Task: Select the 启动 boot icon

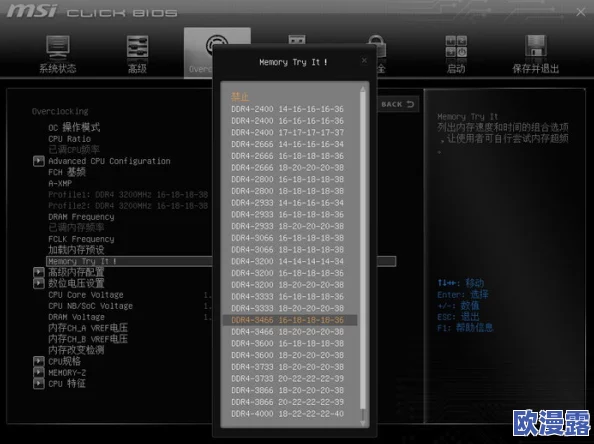Action: pyautogui.click(x=456, y=47)
